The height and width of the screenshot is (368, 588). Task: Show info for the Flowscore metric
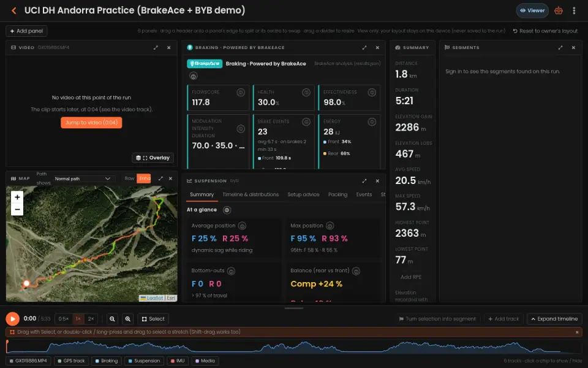(x=241, y=93)
